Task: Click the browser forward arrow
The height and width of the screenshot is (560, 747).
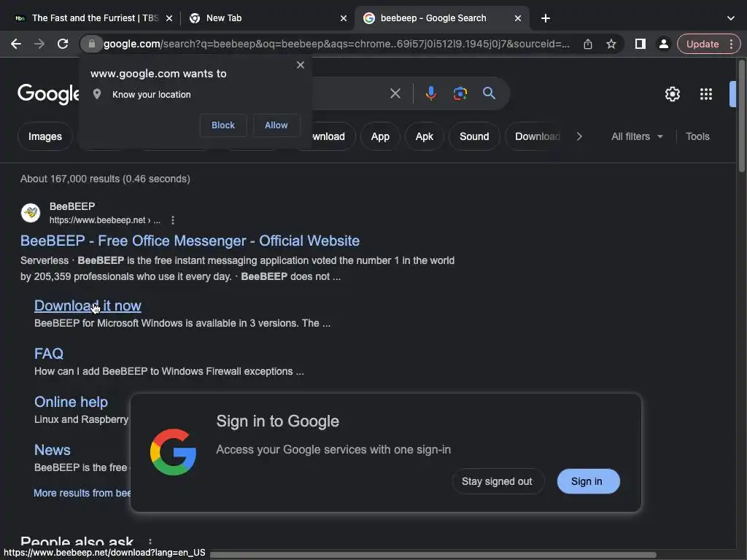Action: click(39, 44)
